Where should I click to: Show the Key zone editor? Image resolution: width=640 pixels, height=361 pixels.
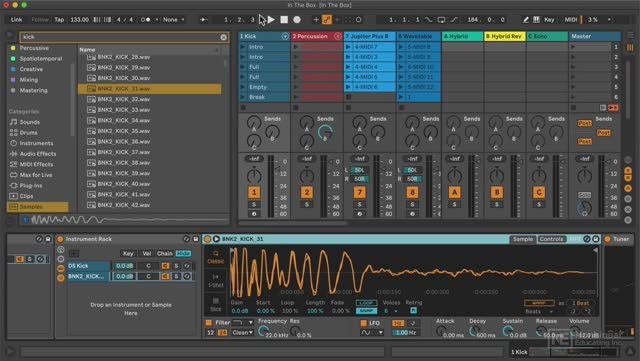click(128, 254)
